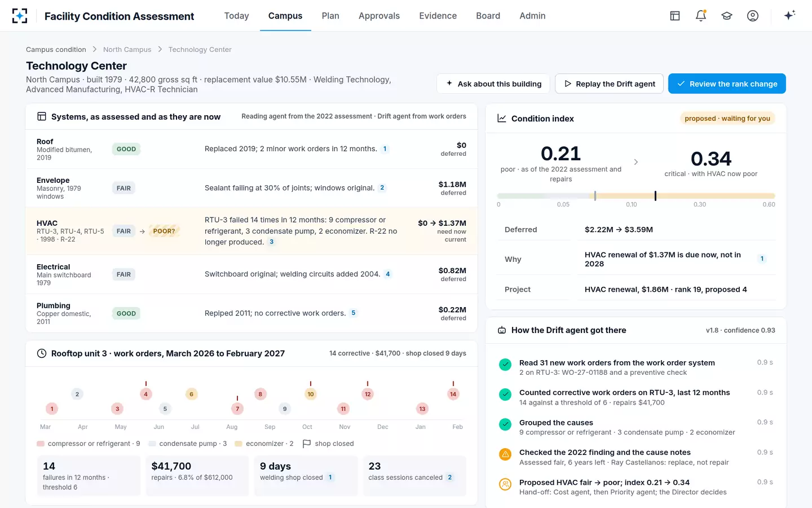Click the green check beside Counted corrective work orders
Viewport: 812px width, 508px height.
pos(505,395)
